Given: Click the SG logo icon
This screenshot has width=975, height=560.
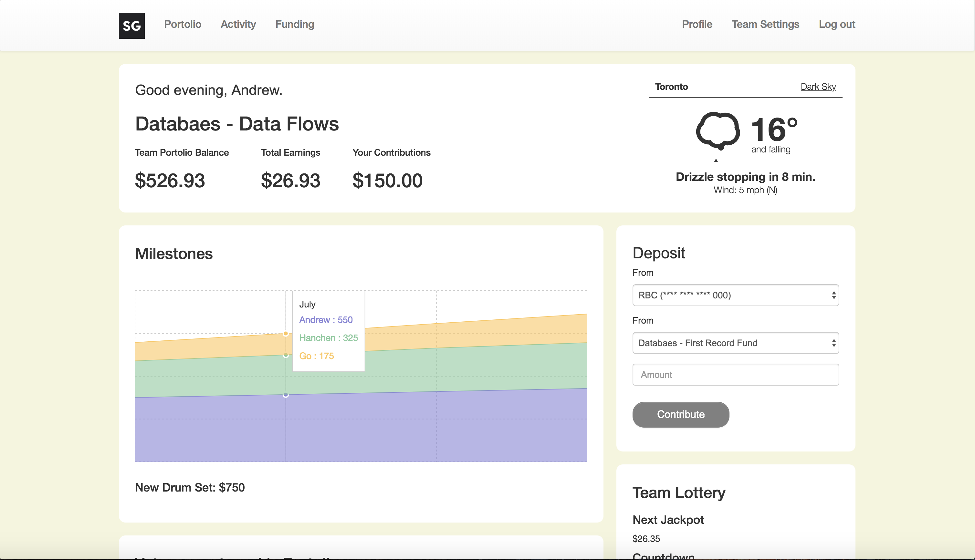Looking at the screenshot, I should [x=131, y=26].
